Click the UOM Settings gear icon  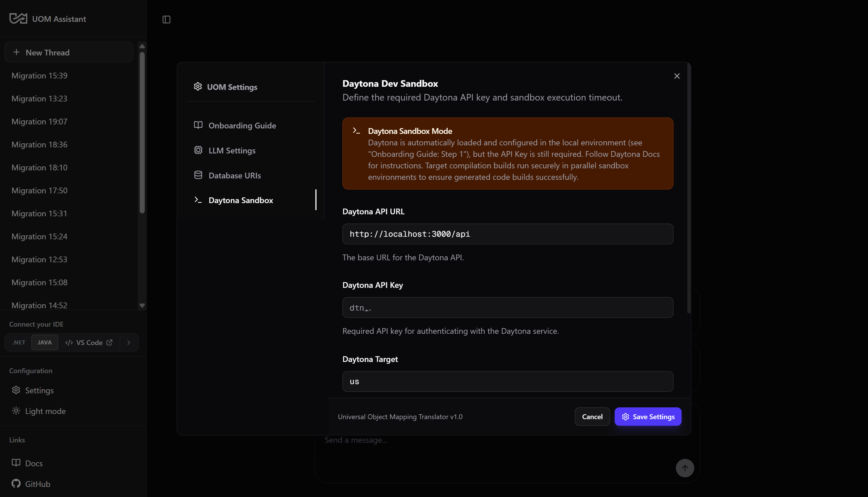point(198,87)
